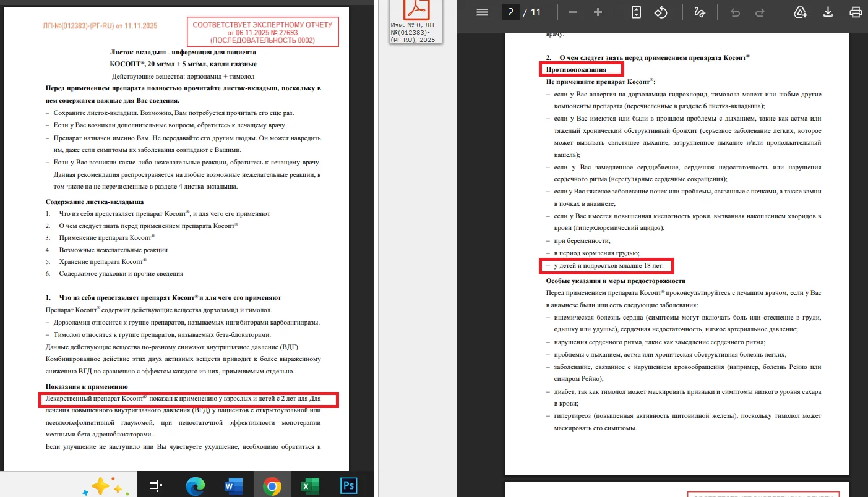Image resolution: width=868 pixels, height=497 pixels.
Task: Click 'Действующие вещества: дорзоламид + тимолол' line
Action: 183,76
